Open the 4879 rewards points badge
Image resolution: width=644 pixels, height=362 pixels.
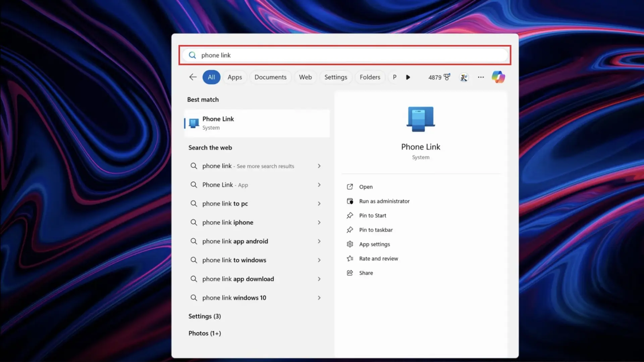(439, 77)
